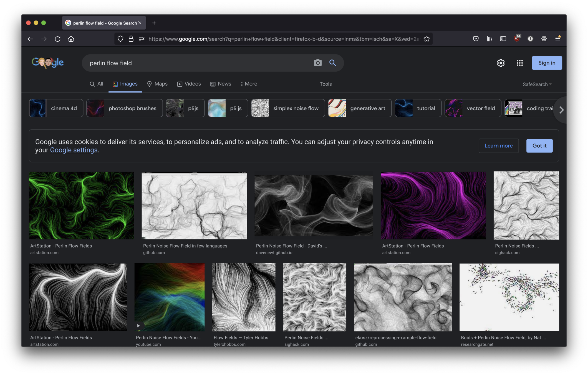Click the perlin flow field search box
This screenshot has width=588, height=375.
tap(194, 63)
